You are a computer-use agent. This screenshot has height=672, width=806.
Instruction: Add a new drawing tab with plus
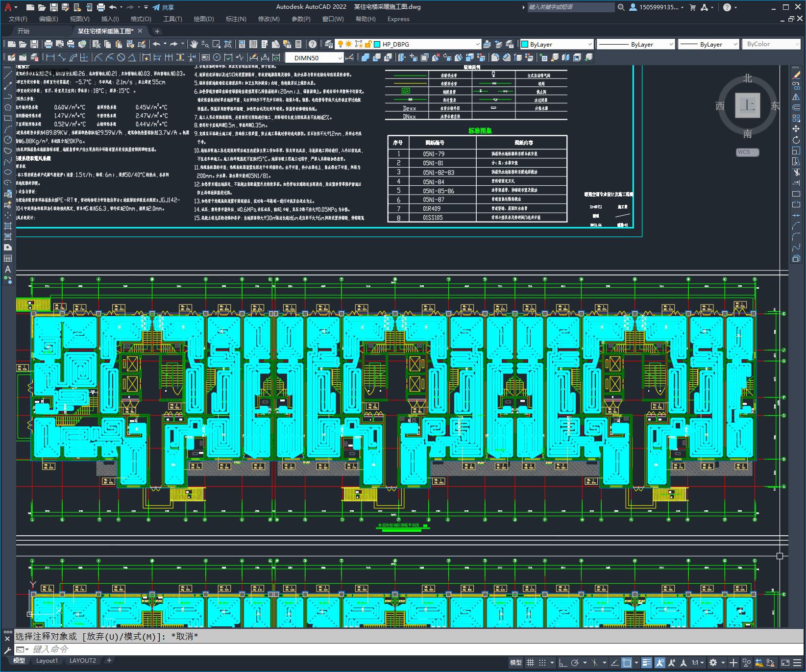(157, 31)
